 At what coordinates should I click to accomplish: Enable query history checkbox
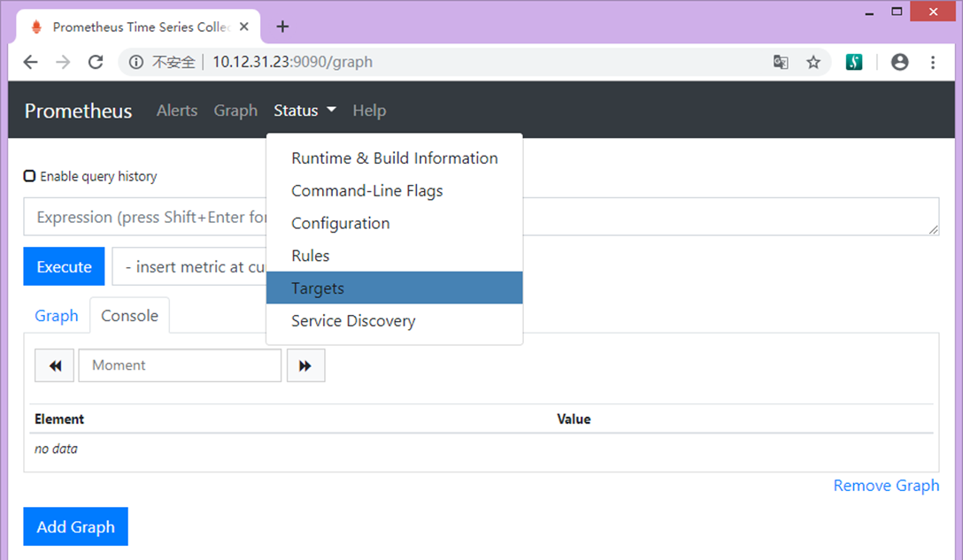[29, 176]
